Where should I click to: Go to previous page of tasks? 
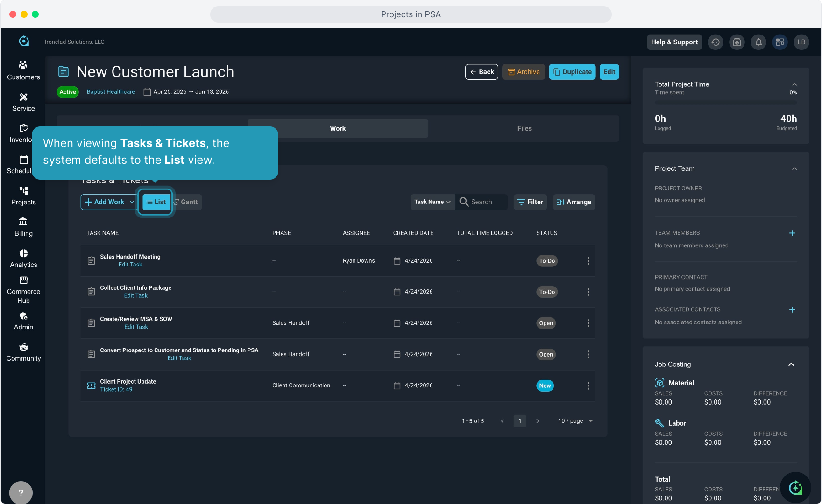(503, 421)
